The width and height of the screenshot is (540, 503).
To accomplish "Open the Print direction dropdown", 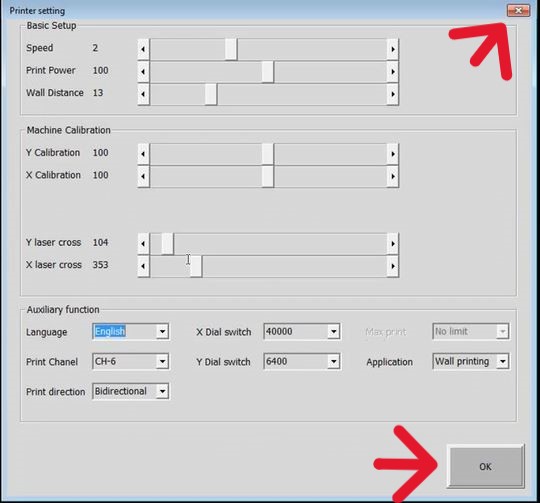I will 162,391.
